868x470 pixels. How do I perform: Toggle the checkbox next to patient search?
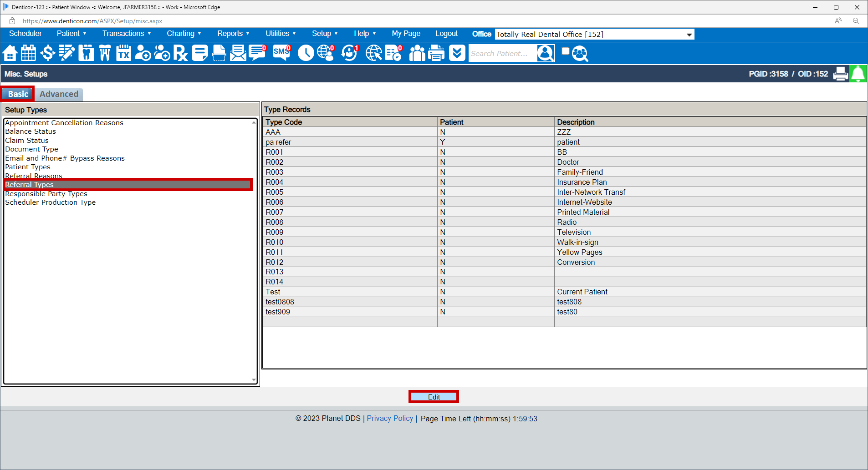(x=565, y=51)
